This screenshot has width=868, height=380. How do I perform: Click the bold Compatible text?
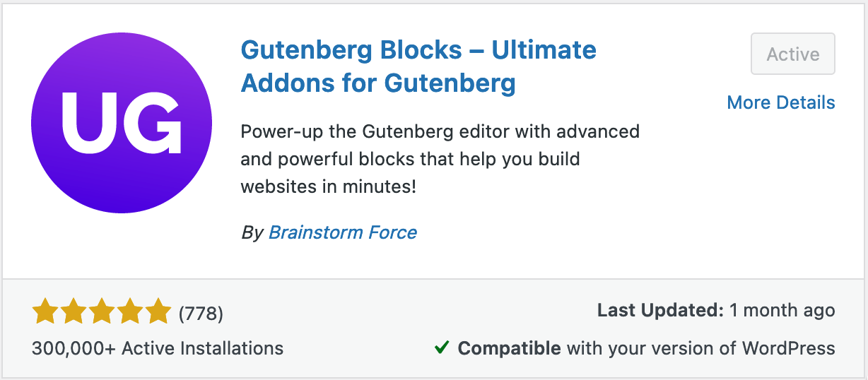pyautogui.click(x=509, y=348)
